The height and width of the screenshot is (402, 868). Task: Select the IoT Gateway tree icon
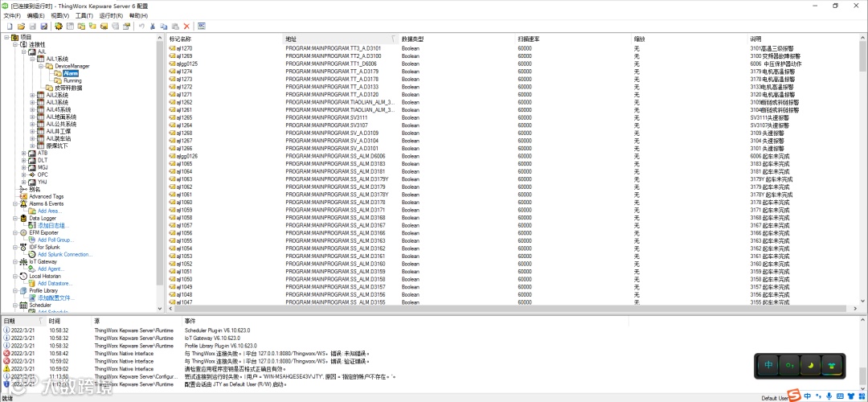[23, 261]
